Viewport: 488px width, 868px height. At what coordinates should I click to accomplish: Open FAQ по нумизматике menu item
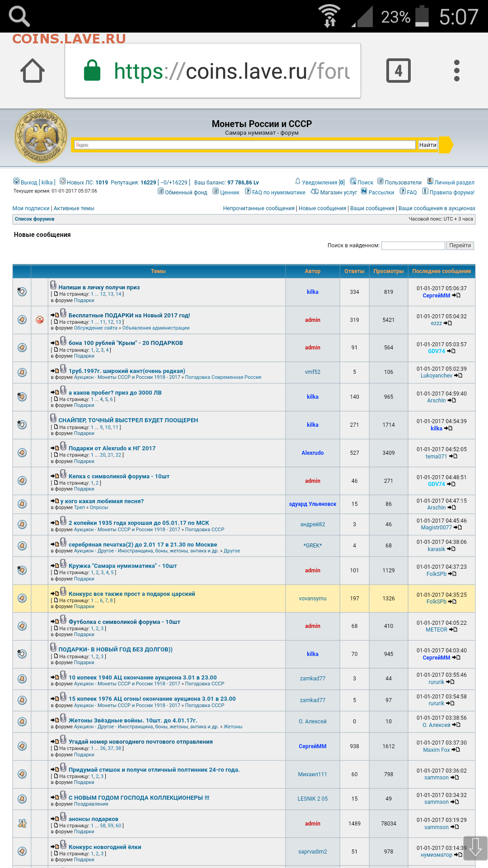[279, 193]
